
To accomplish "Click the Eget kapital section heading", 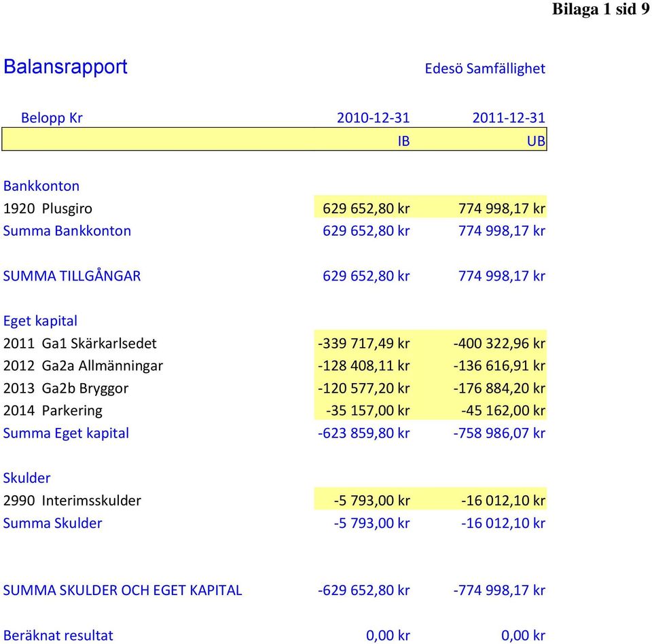I will point(40,321).
